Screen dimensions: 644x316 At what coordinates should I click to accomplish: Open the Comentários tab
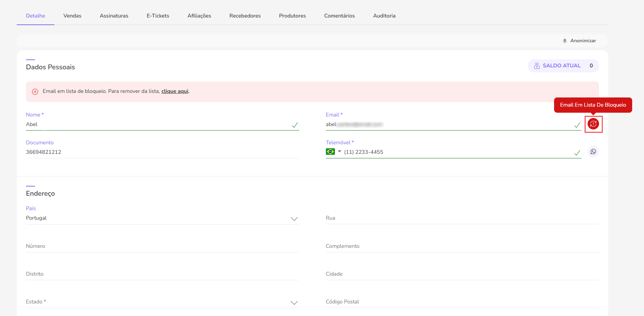pos(339,16)
